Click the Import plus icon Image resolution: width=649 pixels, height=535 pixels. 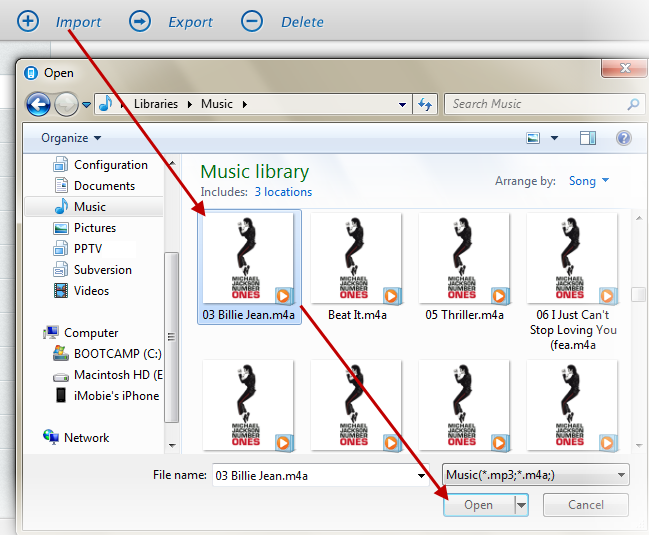[28, 21]
